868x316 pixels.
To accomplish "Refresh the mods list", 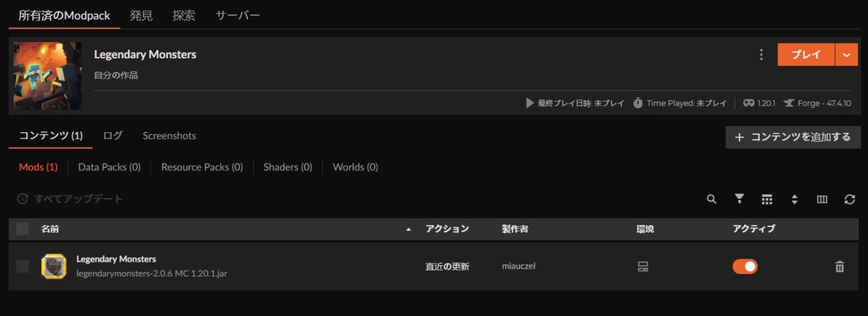I will point(850,199).
